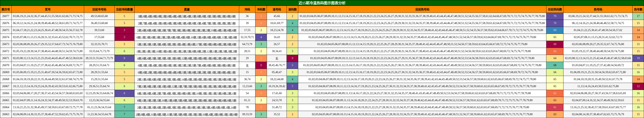This screenshot has height=118, width=644.
Task: Select period number 26071
Action: (x=6, y=58)
